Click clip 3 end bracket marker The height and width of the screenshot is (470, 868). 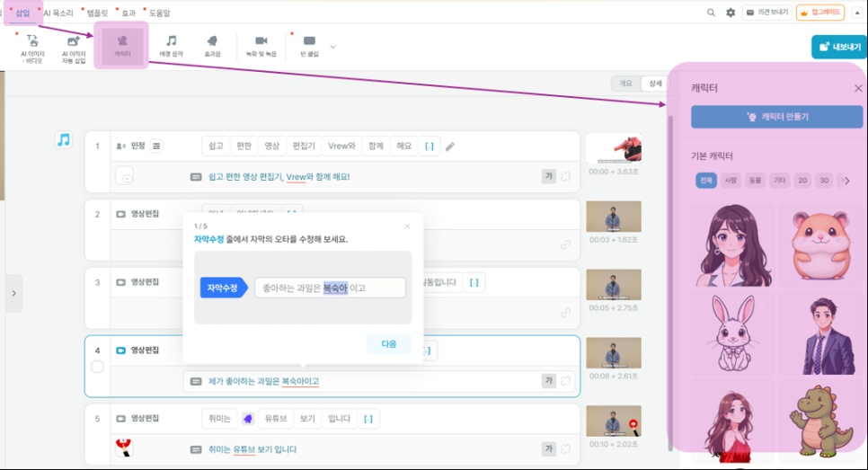coord(474,282)
